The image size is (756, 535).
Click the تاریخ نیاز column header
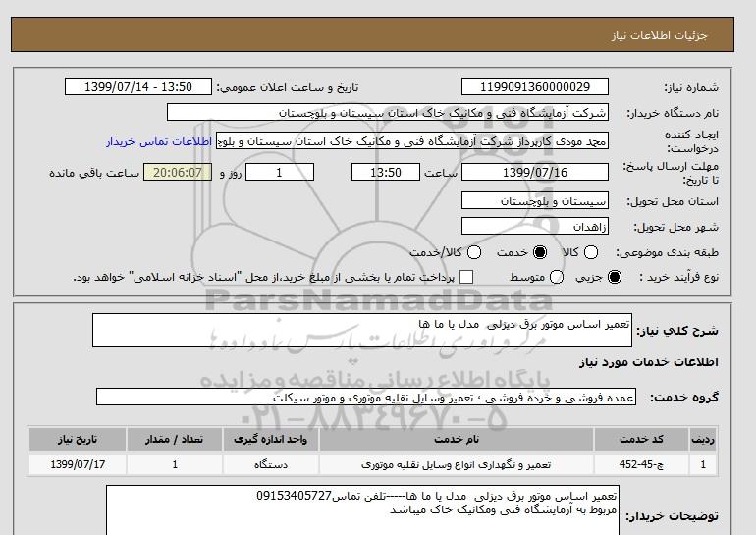click(x=78, y=439)
